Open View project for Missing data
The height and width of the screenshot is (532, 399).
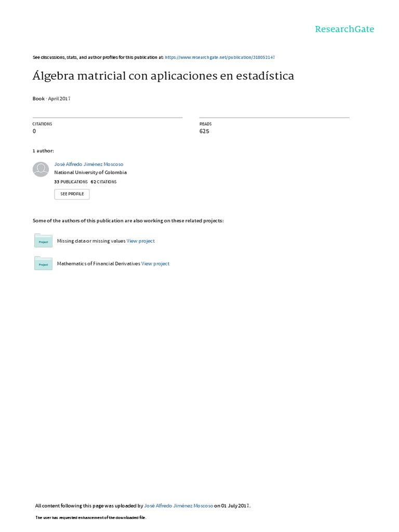pyautogui.click(x=141, y=241)
